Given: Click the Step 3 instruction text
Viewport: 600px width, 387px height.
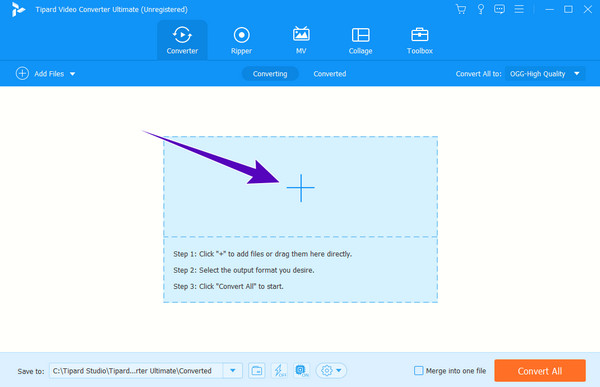Looking at the screenshot, I should (228, 286).
